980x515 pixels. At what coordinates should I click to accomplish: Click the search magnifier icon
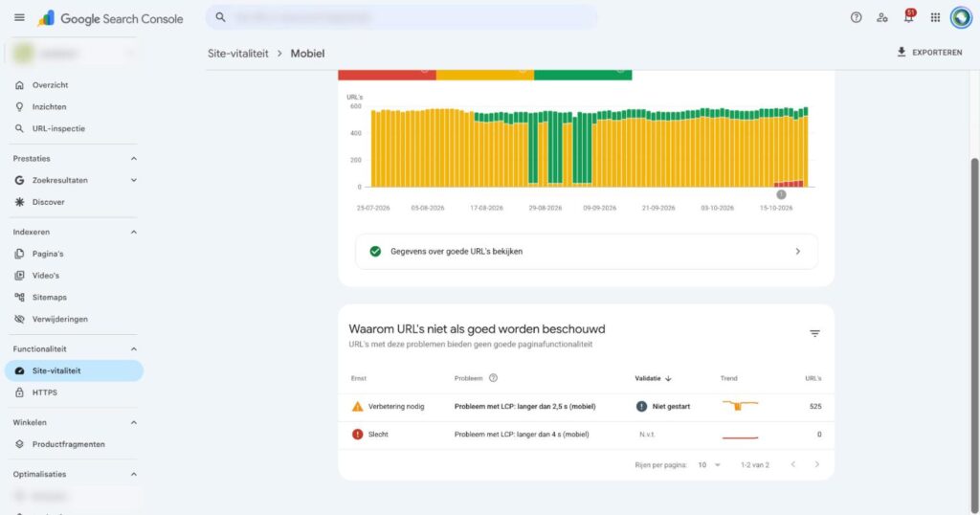(220, 17)
